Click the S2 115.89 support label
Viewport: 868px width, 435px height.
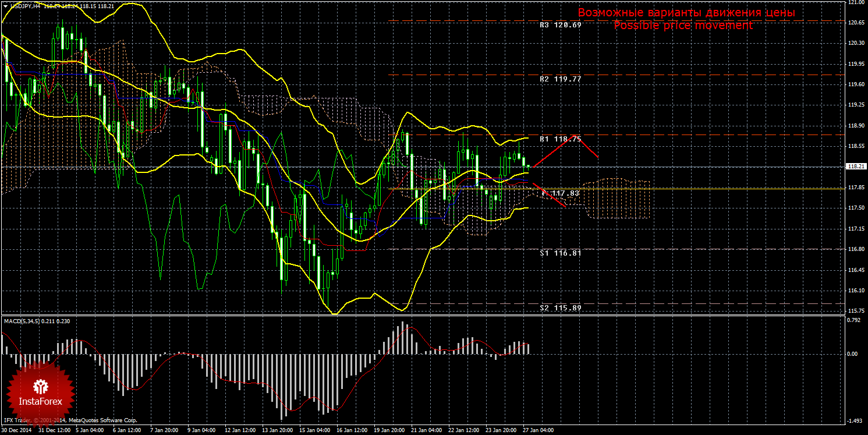click(560, 307)
